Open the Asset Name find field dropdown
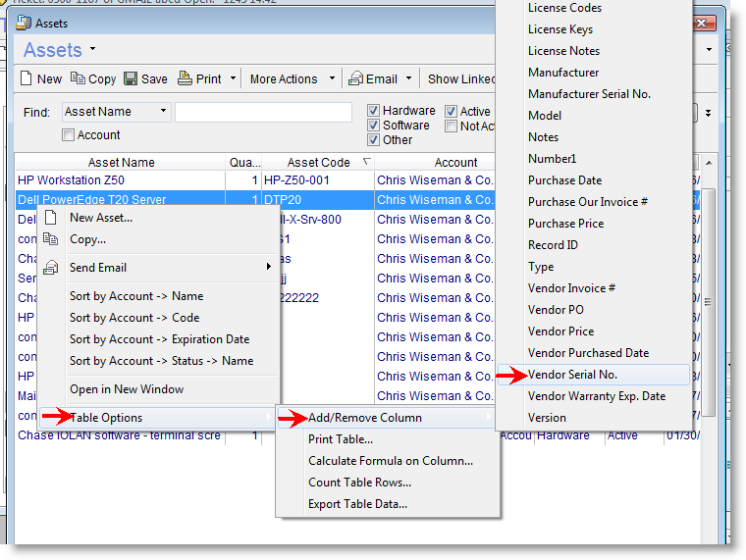 point(163,112)
